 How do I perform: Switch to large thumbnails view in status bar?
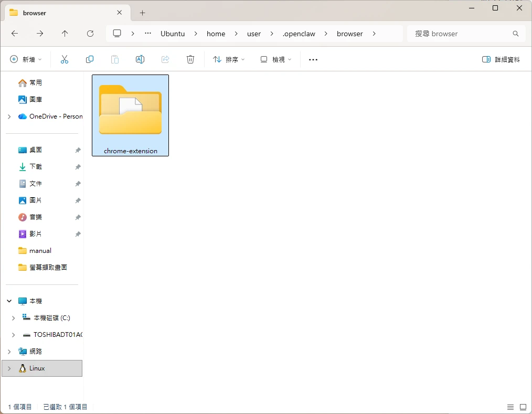pos(523,407)
